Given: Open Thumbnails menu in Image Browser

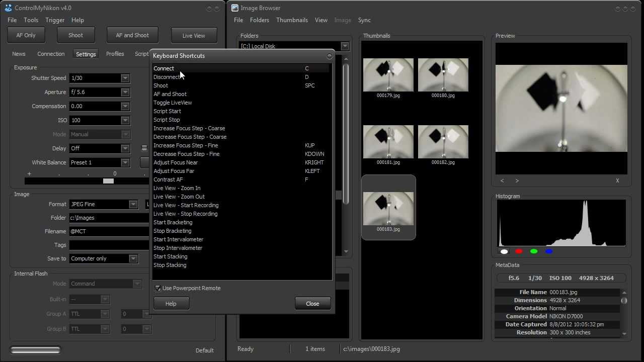Looking at the screenshot, I should [x=292, y=20].
